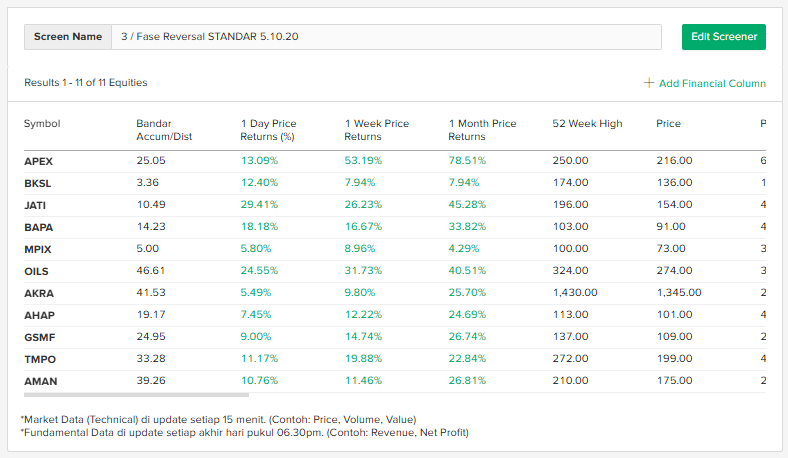Open the GSMF stock symbol
The width and height of the screenshot is (788, 458).
(38, 337)
